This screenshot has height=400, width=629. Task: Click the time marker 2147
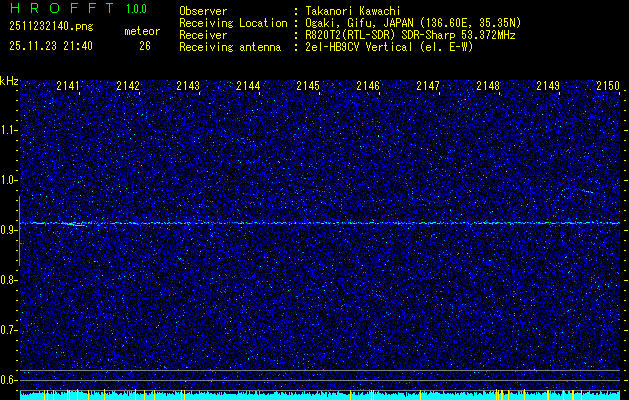point(428,85)
